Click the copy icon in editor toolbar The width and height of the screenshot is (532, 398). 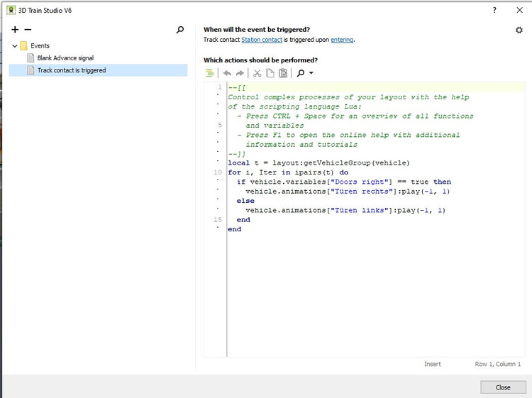[x=270, y=73]
